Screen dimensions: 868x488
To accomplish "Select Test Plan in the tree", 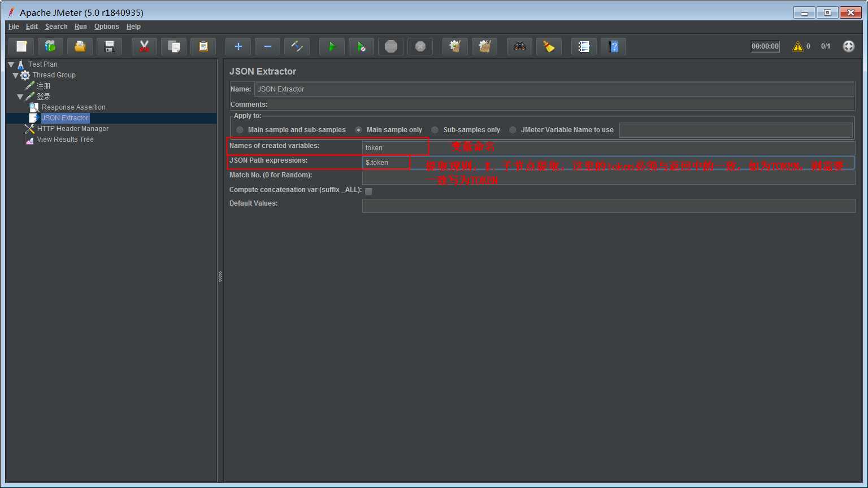I will (x=43, y=64).
